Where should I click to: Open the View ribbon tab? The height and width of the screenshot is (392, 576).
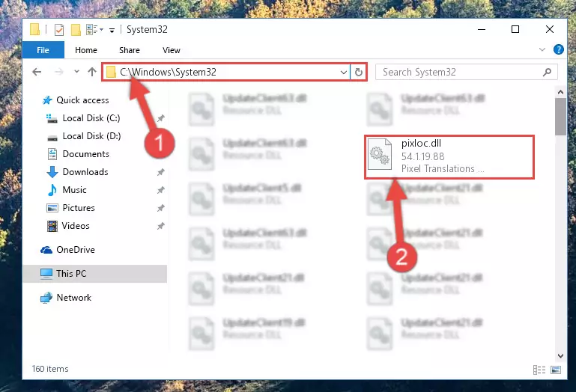172,50
